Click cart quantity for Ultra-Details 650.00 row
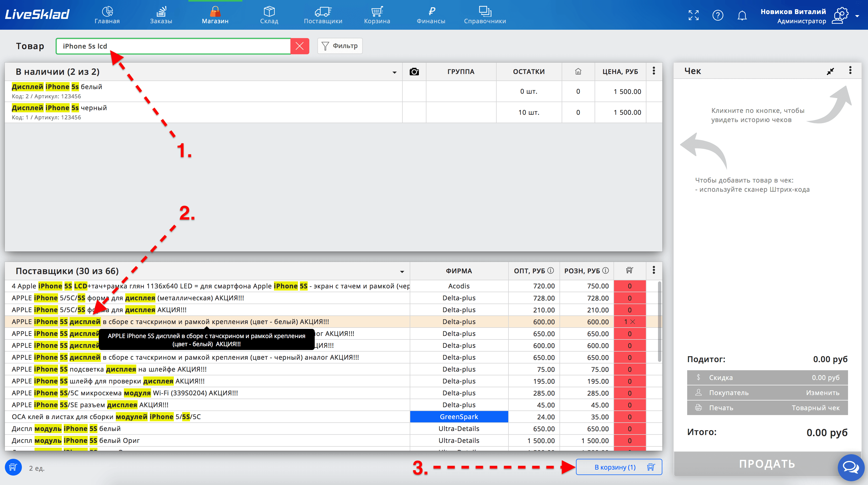Viewport: 868px width, 485px height. (629, 429)
